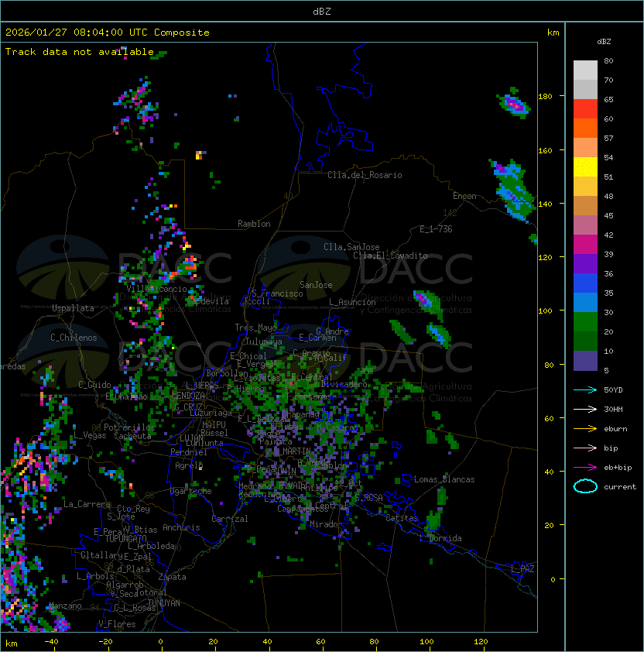Click the 'Potrerillos' map label
Screen dimensions: 644x652
pos(129,427)
